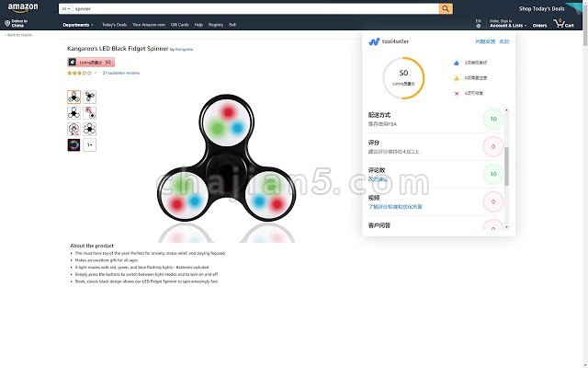Screen dimensions: 588x368
Task: Click the 评分 row heading
Action: tap(374, 143)
